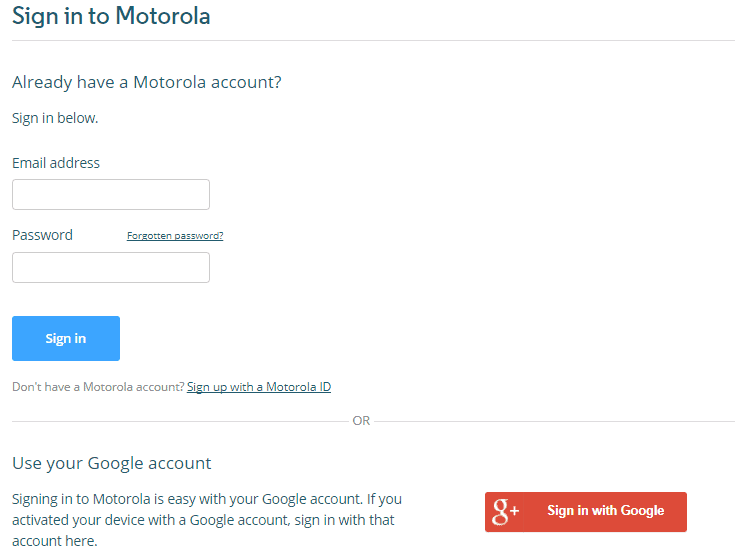Click the Sign in below. text
Image resolution: width=739 pixels, height=559 pixels.
(x=55, y=118)
